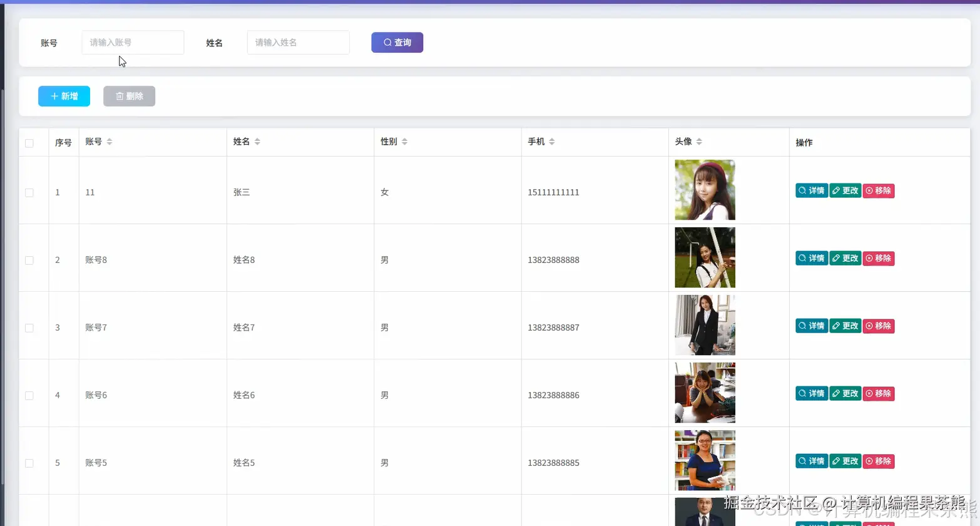Click 更改 edit for 账号7
The width and height of the screenshot is (980, 526).
pyautogui.click(x=845, y=326)
